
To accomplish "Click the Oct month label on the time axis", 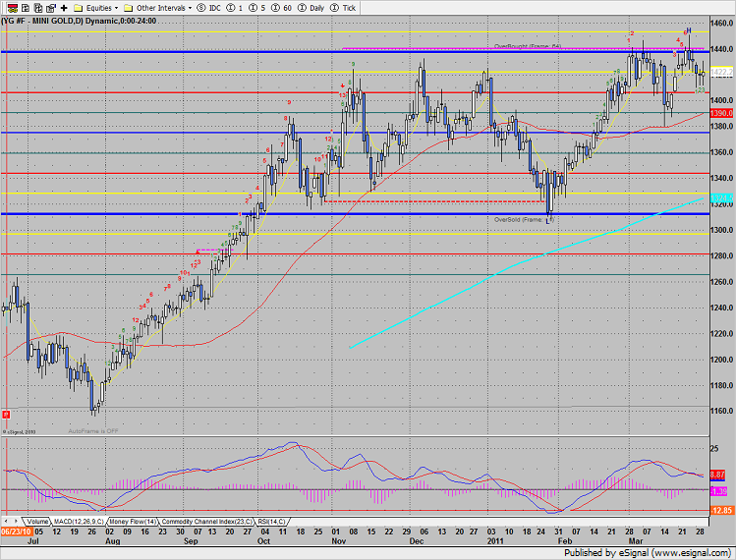I will (x=263, y=541).
